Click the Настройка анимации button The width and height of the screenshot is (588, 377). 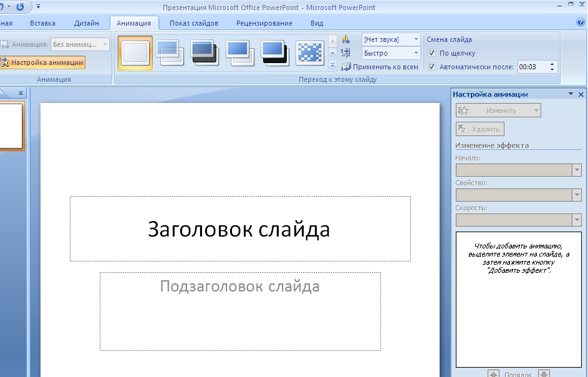click(42, 62)
